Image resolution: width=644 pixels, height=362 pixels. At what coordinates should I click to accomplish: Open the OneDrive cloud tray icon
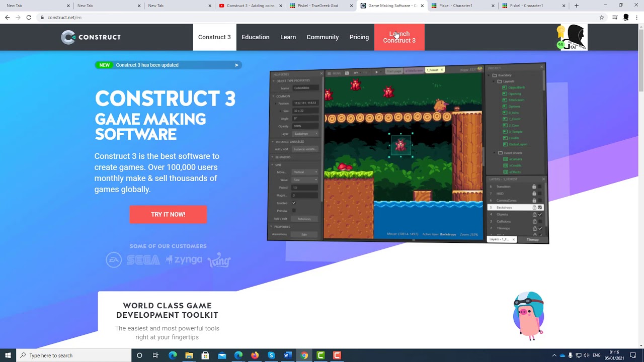(x=562, y=355)
